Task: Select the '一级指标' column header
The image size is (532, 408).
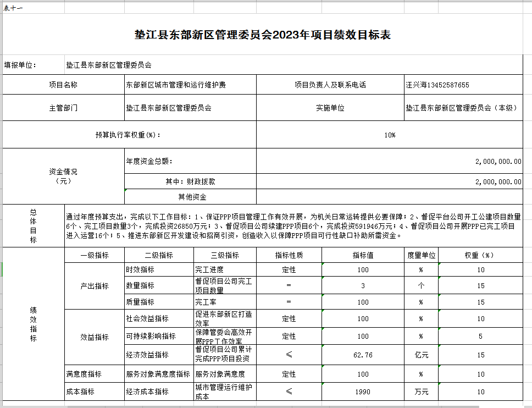Action: 95,255
